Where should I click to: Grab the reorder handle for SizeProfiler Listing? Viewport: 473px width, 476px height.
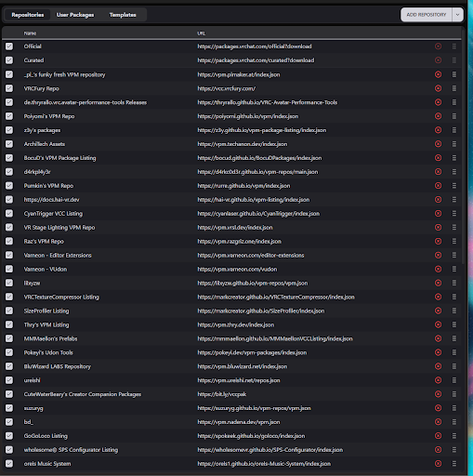pos(454,311)
